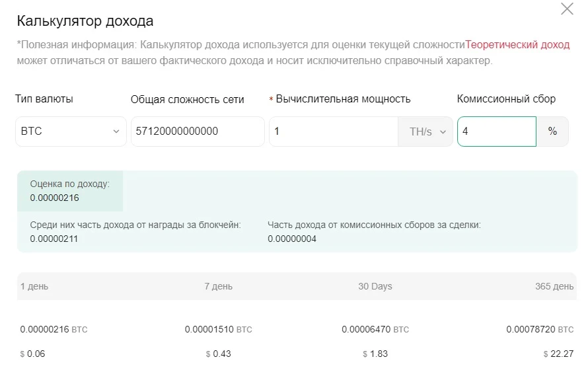Click the value 0.00000211
The height and width of the screenshot is (384, 588).
click(x=54, y=239)
